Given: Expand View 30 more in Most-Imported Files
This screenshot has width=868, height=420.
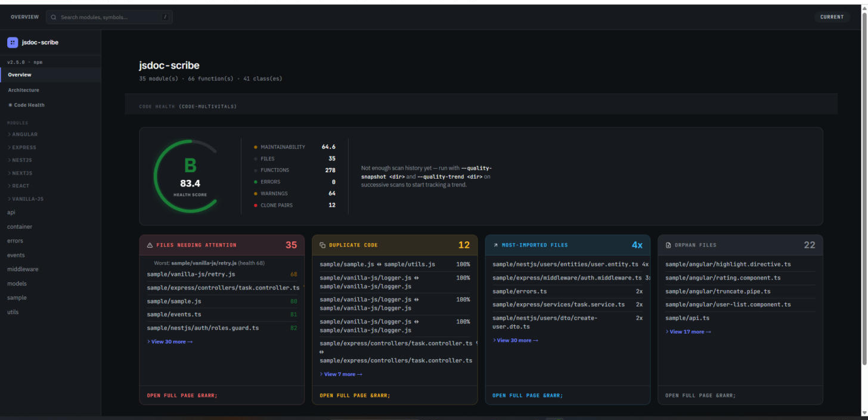Looking at the screenshot, I should tap(516, 340).
